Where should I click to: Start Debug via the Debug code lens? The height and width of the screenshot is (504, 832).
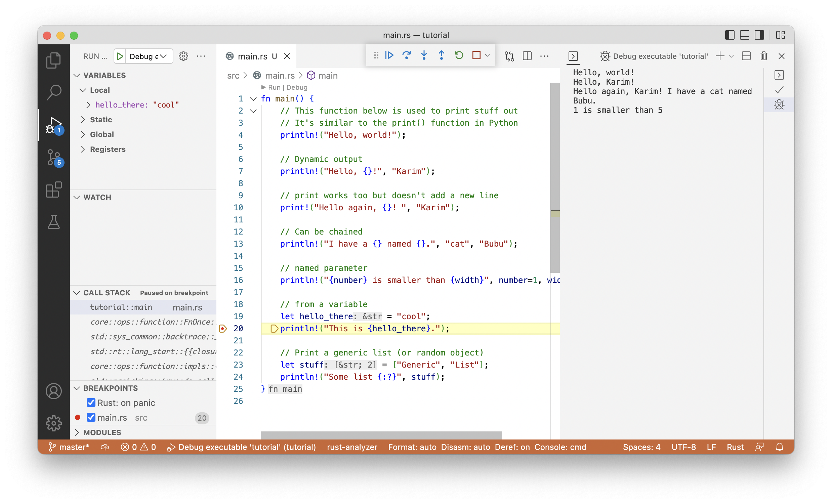click(x=297, y=87)
